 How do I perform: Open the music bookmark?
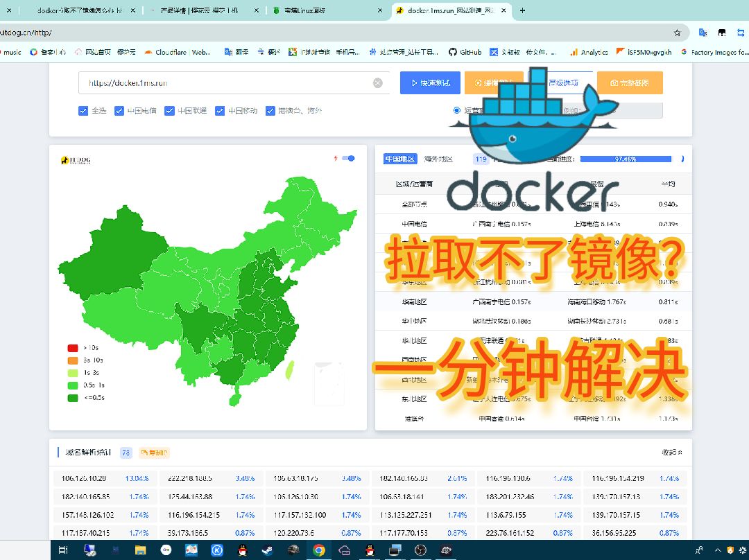(x=12, y=52)
